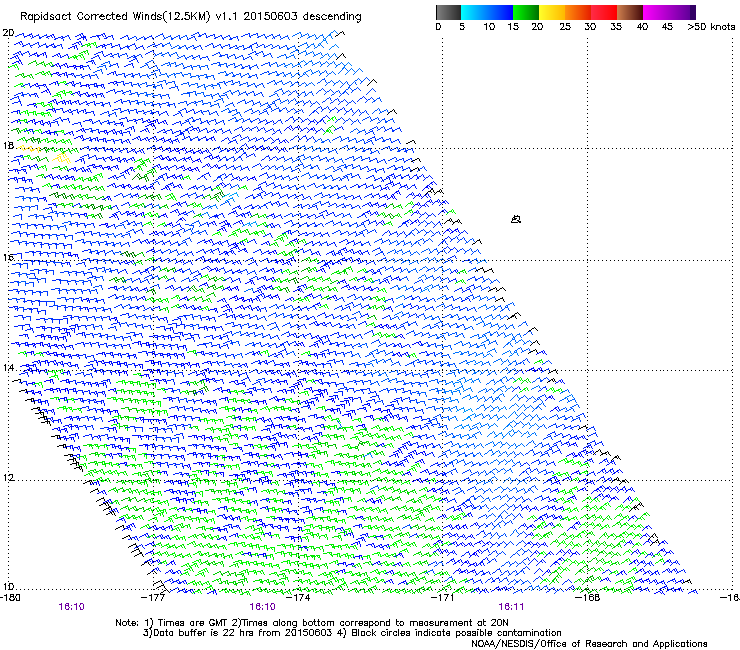Image resolution: width=740 pixels, height=650 pixels.
Task: Click the '18:10' time label nearest -180
Action: pyautogui.click(x=71, y=607)
